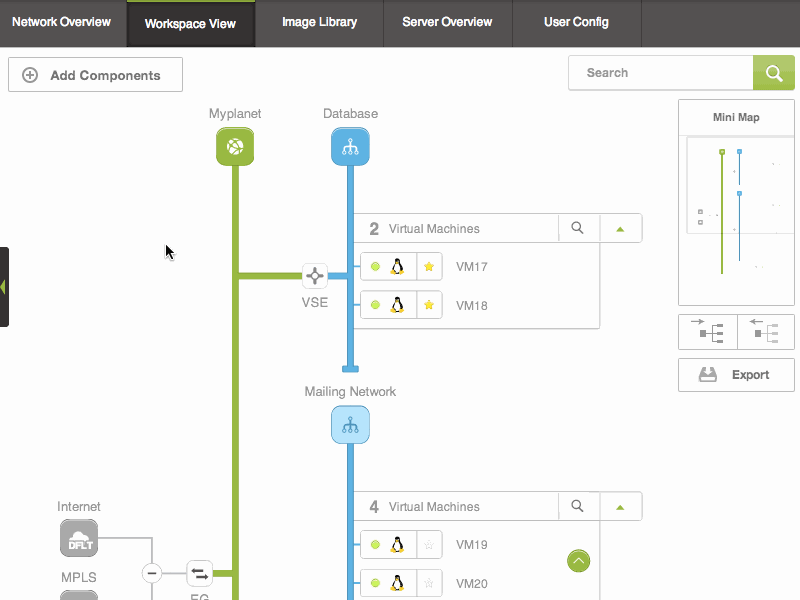Collapse the 4 Virtual Machines group
This screenshot has width=800, height=600.
tap(620, 507)
